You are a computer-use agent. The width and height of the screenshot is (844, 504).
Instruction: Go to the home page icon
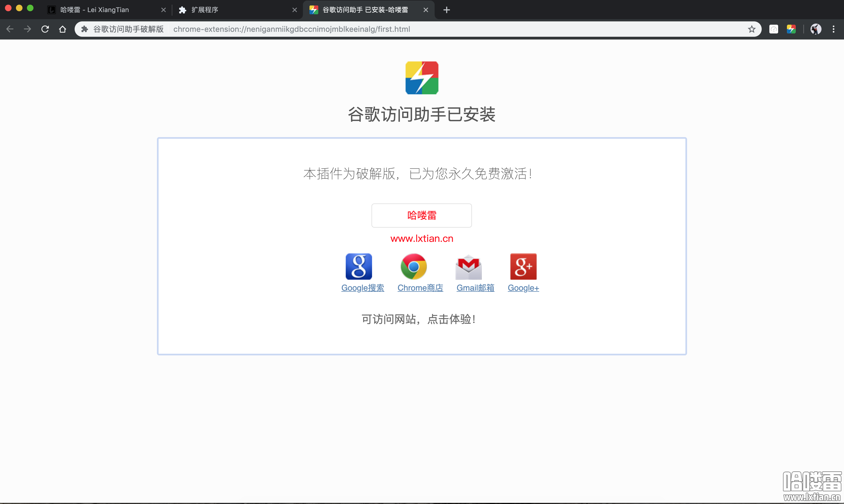coord(63,29)
